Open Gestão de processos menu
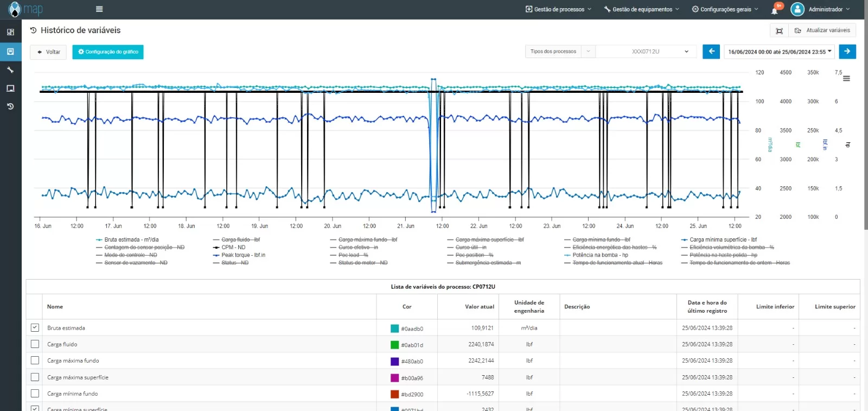 tap(559, 9)
